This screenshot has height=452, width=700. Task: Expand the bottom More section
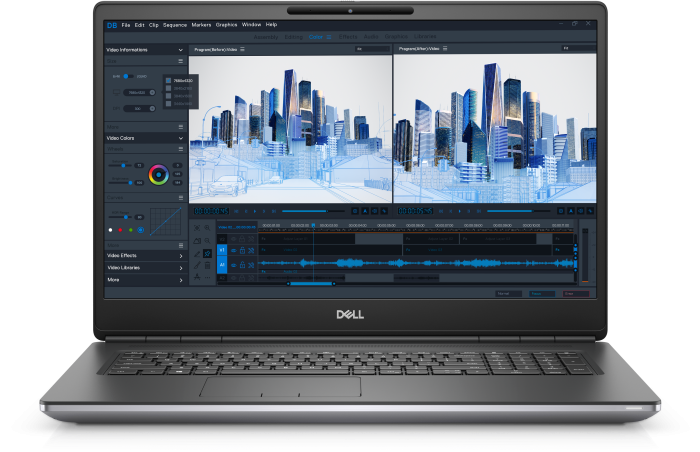click(x=180, y=280)
